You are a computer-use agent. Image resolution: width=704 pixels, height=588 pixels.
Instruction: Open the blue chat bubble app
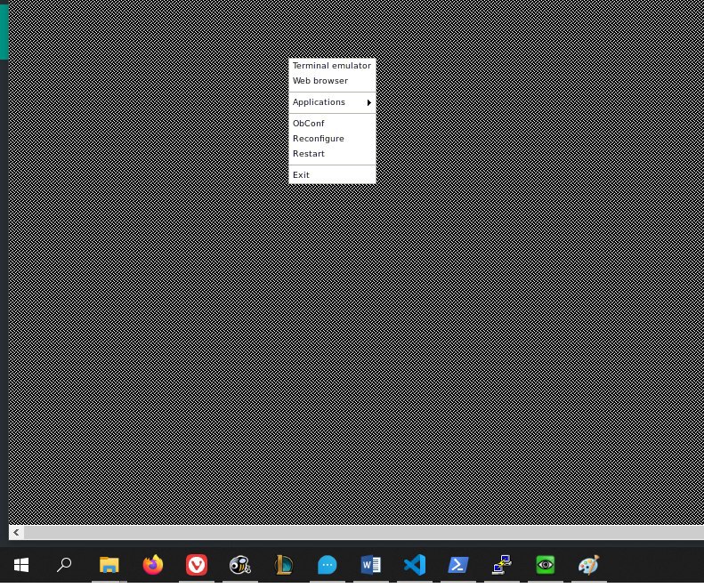pyautogui.click(x=328, y=565)
